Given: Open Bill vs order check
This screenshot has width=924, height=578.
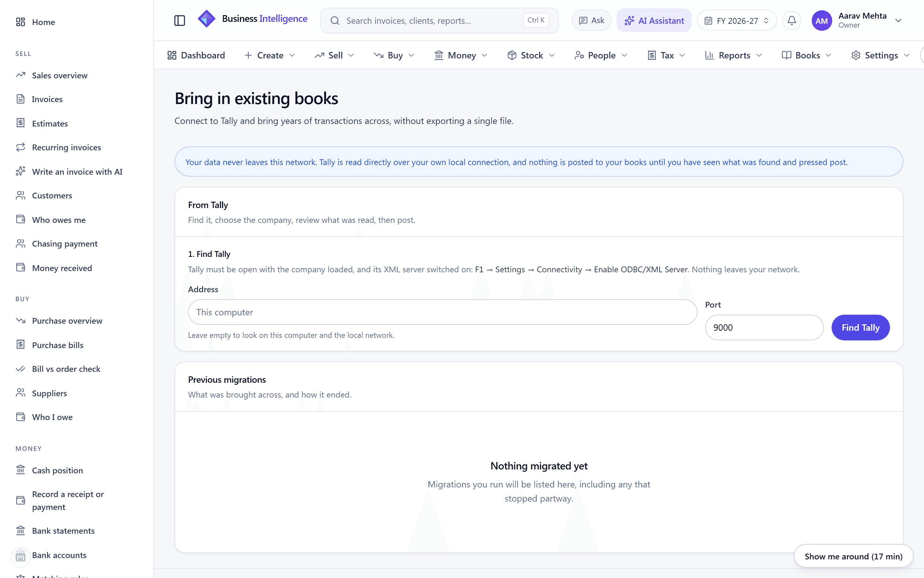Looking at the screenshot, I should (76, 369).
